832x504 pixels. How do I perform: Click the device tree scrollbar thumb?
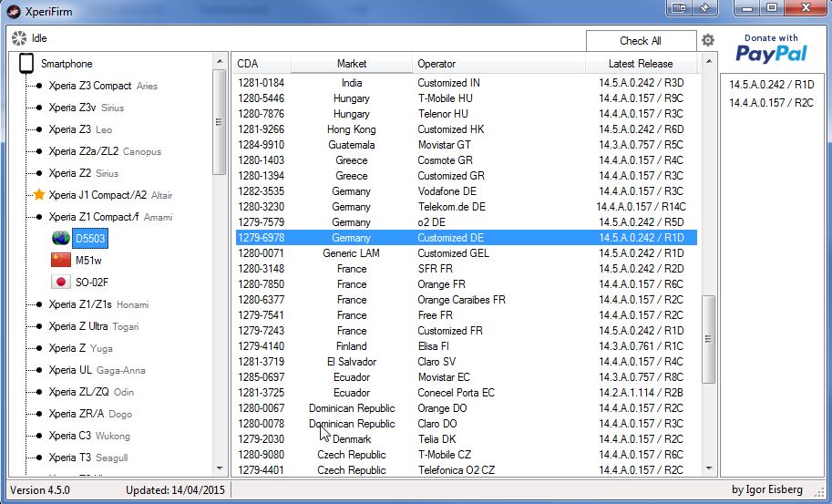[219, 122]
